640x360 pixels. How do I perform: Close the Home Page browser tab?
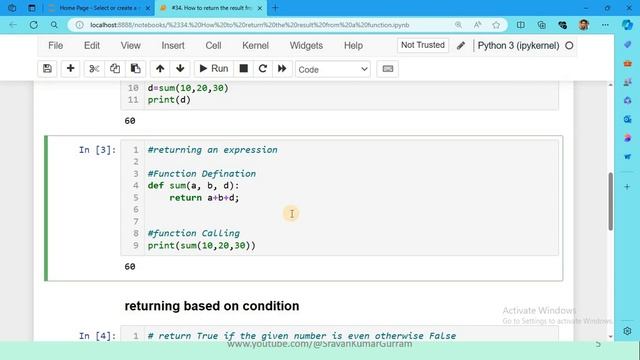148,8
